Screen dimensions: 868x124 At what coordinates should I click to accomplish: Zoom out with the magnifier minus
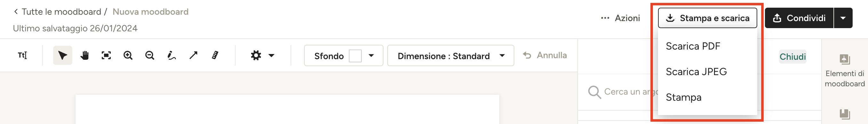click(149, 55)
